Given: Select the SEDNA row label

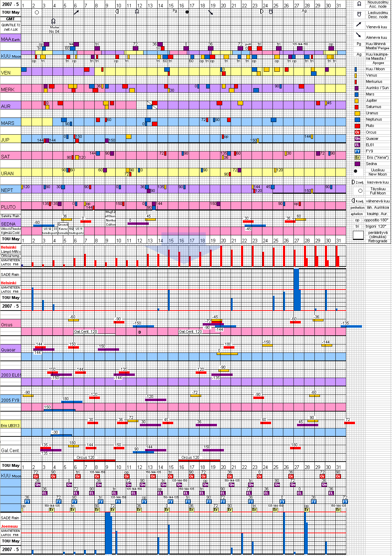Looking at the screenshot, I should pyautogui.click(x=8, y=224).
